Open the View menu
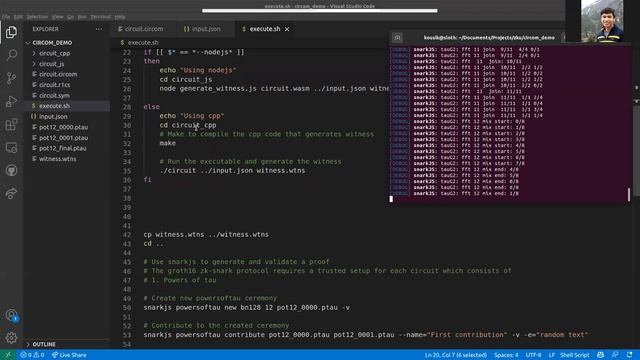 [58, 17]
